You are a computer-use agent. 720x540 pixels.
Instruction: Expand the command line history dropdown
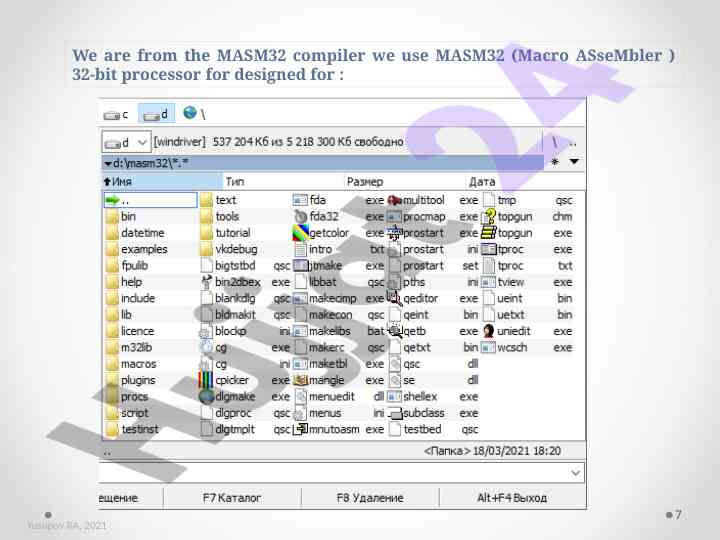576,471
